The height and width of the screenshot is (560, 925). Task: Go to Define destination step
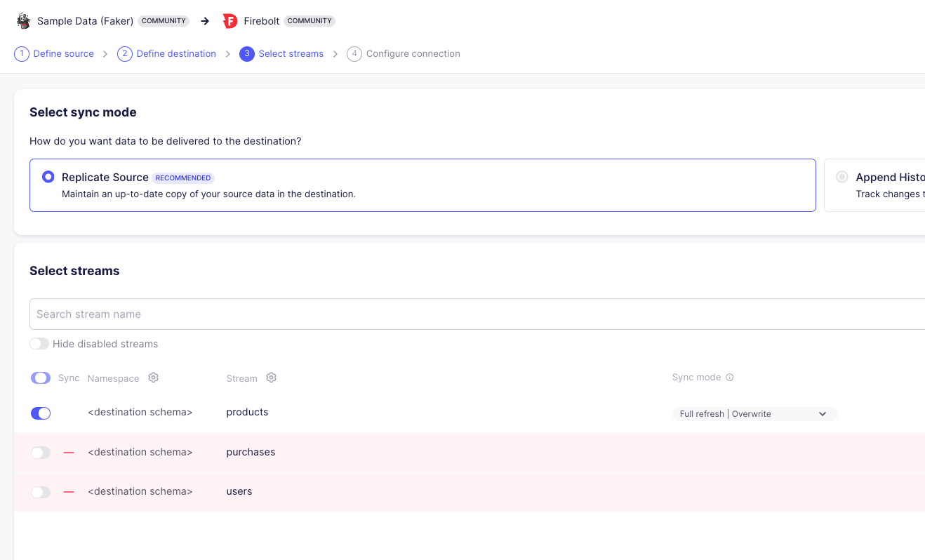pyautogui.click(x=176, y=54)
